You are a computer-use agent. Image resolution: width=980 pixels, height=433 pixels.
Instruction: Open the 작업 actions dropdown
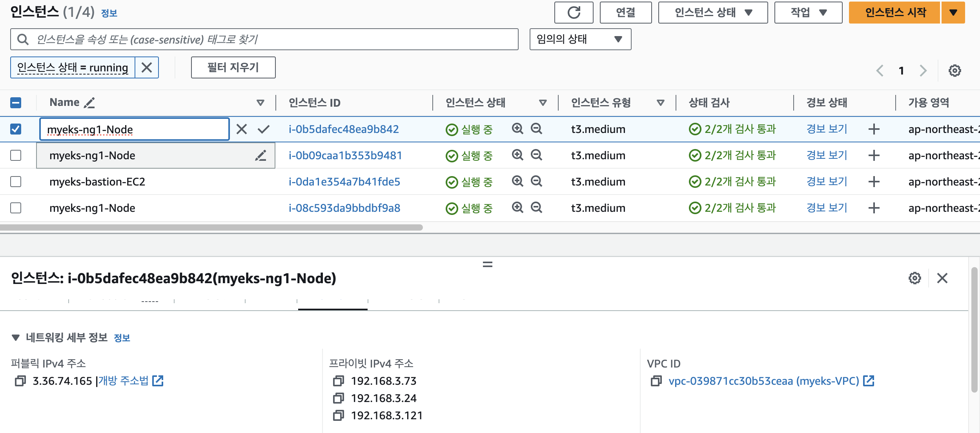pos(808,13)
